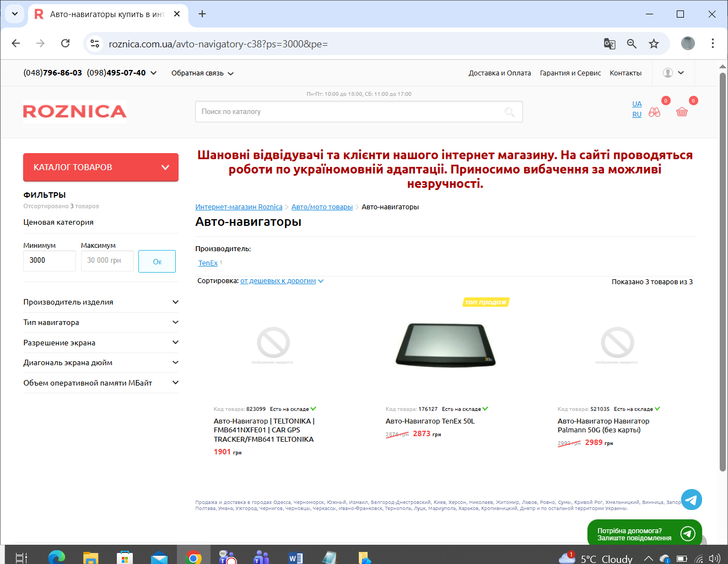Click the binoculars compare products icon

tap(654, 112)
